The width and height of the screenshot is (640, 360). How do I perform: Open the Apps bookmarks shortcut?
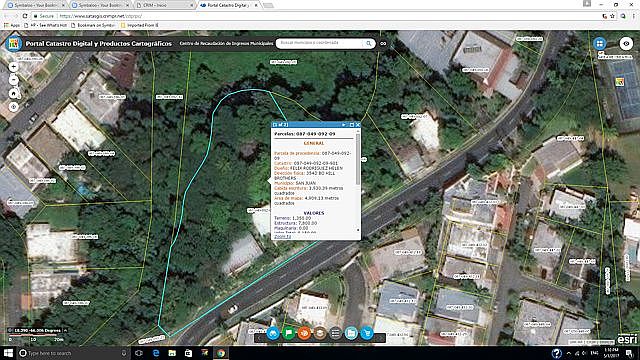(x=12, y=25)
